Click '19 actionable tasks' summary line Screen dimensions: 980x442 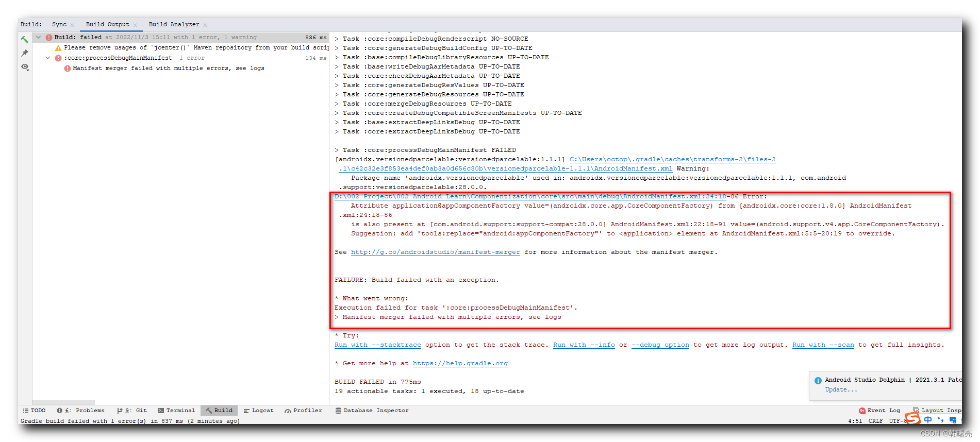[x=429, y=391]
